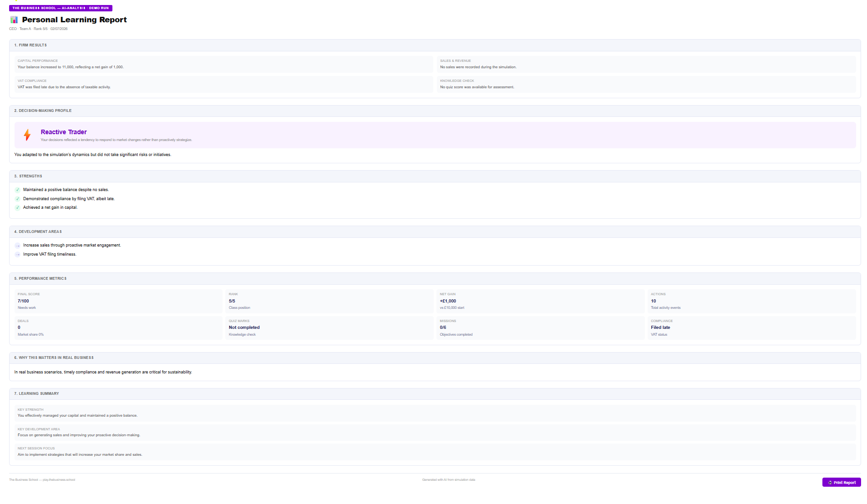867x504 pixels.
Task: Click 'Generated with AI from simulation data' footer
Action: [448, 479]
